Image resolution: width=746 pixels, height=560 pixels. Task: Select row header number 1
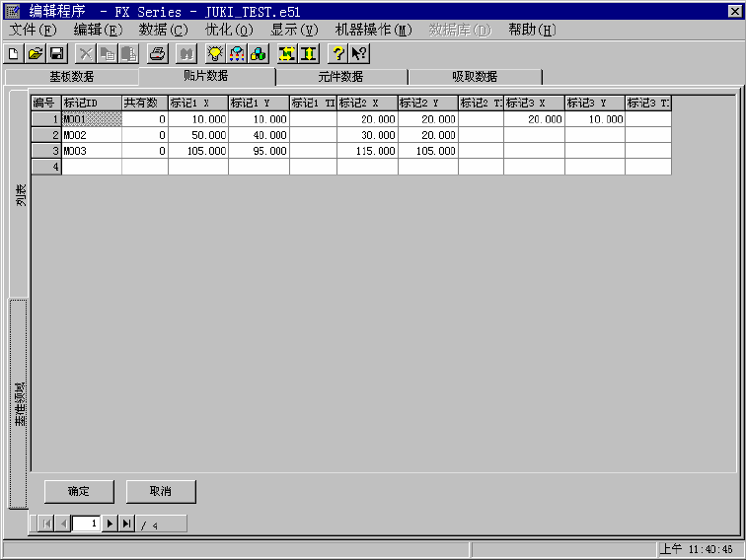point(46,119)
